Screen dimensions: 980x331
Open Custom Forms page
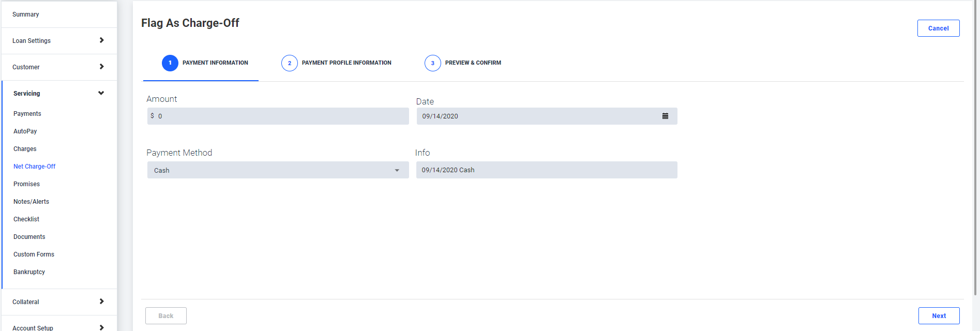34,254
